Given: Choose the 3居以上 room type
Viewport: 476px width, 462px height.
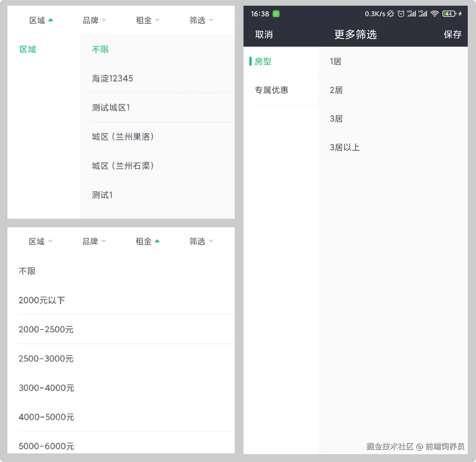Looking at the screenshot, I should click(x=393, y=147).
